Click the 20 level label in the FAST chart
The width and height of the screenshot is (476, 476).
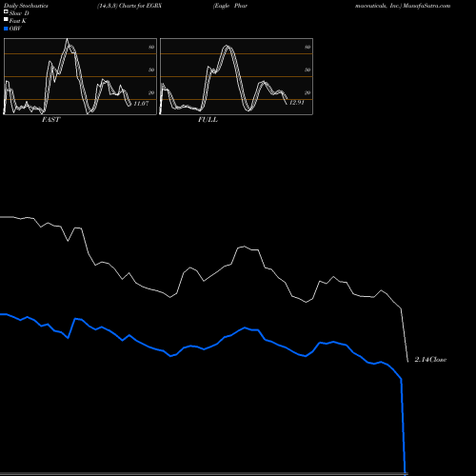pyautogui.click(x=151, y=92)
